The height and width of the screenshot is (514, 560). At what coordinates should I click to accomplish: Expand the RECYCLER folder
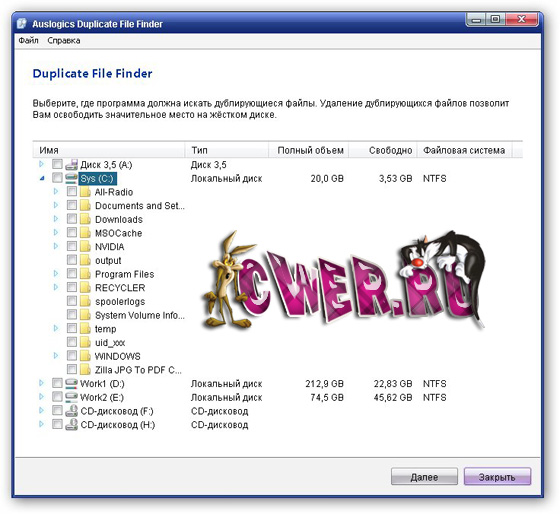[x=56, y=287]
